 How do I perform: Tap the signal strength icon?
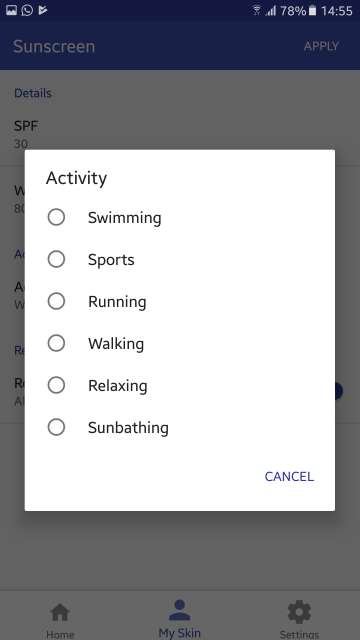click(x=271, y=11)
